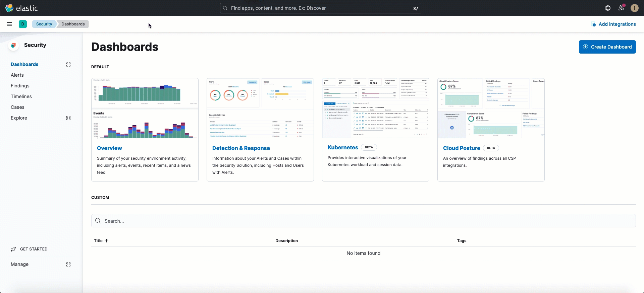Click the Elastic logo in header
The image size is (644, 293).
21,8
